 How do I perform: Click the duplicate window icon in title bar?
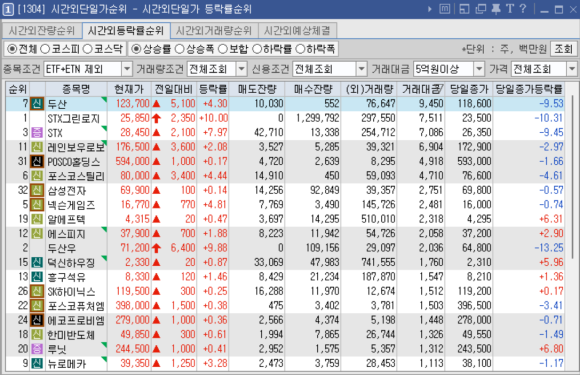coord(480,9)
